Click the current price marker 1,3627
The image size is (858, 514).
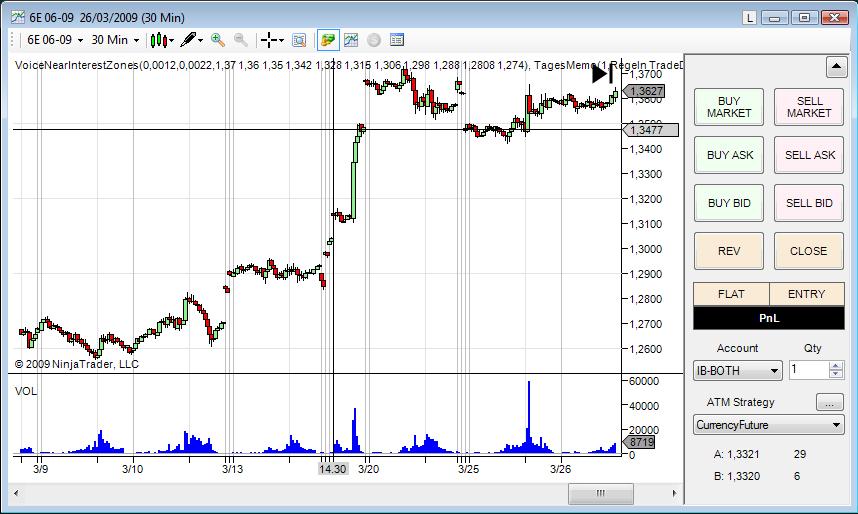644,91
